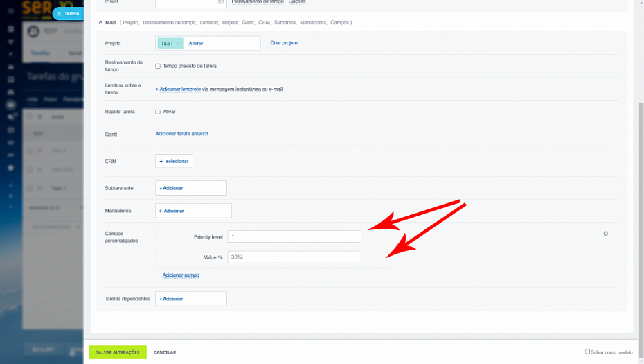Enable Tempo previsto de tarefa checkbox
This screenshot has height=364, width=644.
[x=158, y=66]
